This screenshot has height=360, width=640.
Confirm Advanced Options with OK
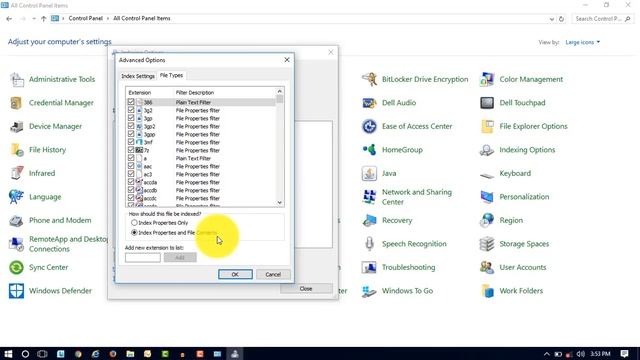point(235,274)
